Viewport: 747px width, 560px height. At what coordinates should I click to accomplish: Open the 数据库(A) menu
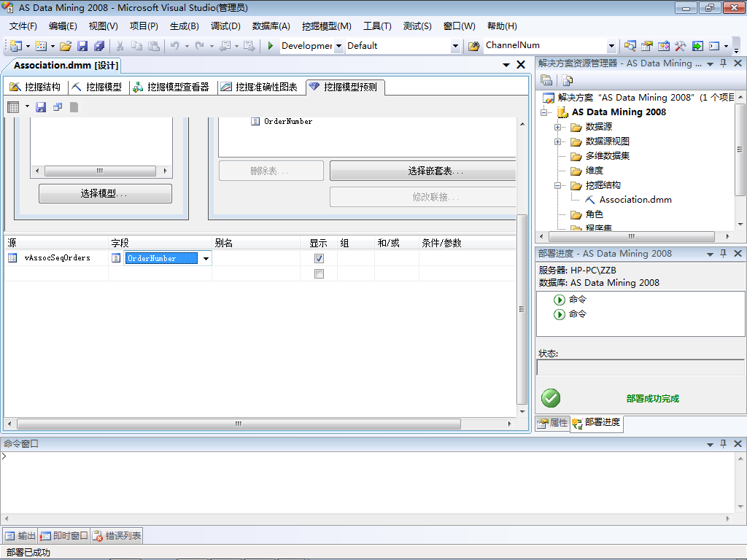[271, 26]
